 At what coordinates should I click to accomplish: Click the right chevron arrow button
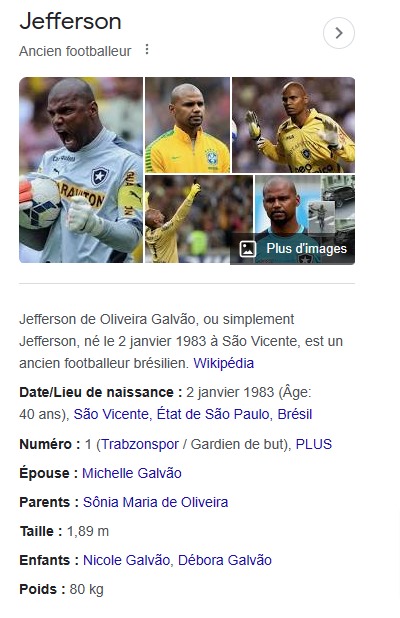(x=339, y=33)
